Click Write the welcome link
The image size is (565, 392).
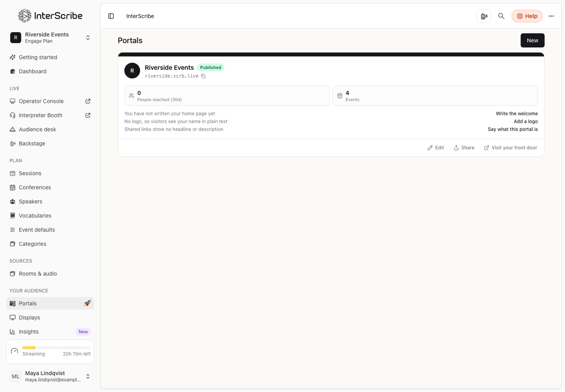click(517, 114)
